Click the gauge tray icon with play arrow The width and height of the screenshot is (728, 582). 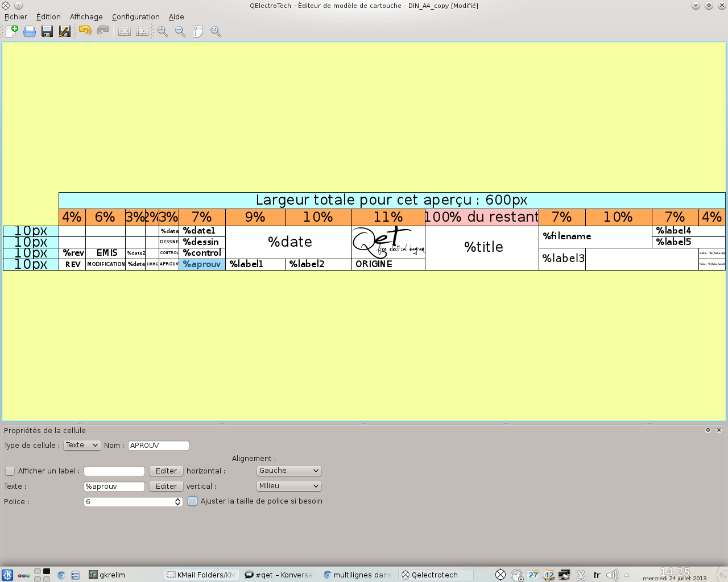(x=517, y=575)
